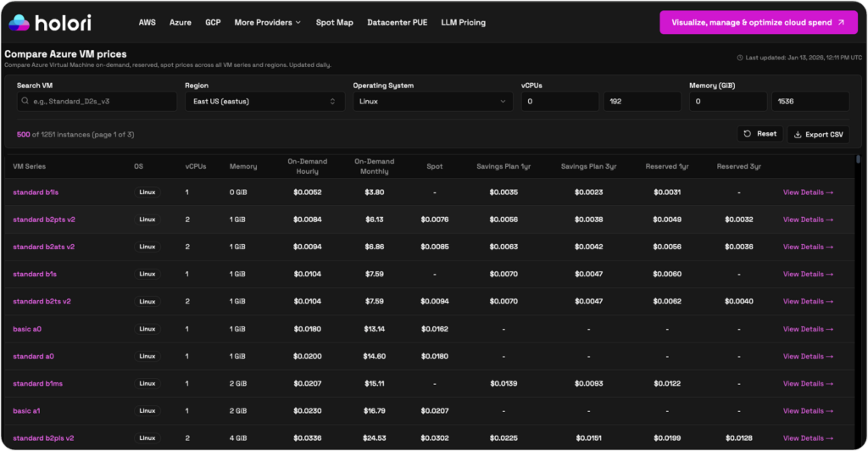Click the Spot column header
The width and height of the screenshot is (868, 451).
(x=435, y=166)
